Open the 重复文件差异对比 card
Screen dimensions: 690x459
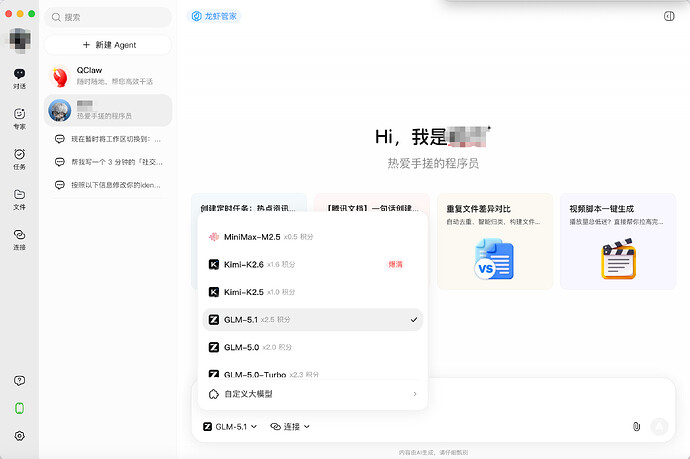coord(495,241)
